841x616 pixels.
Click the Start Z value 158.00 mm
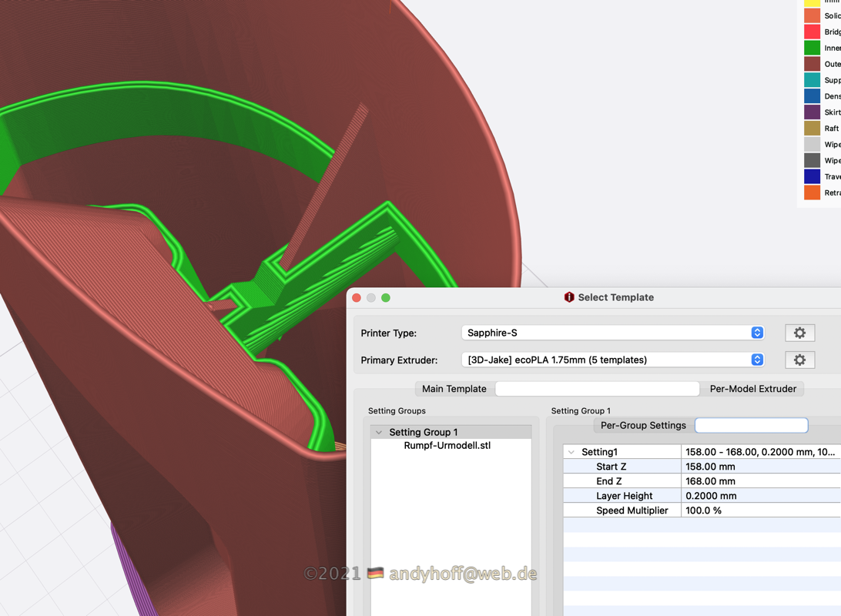[710, 467]
